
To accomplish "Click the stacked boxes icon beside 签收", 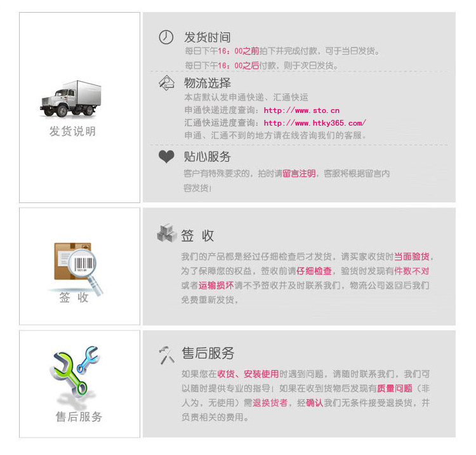I will tap(167, 234).
